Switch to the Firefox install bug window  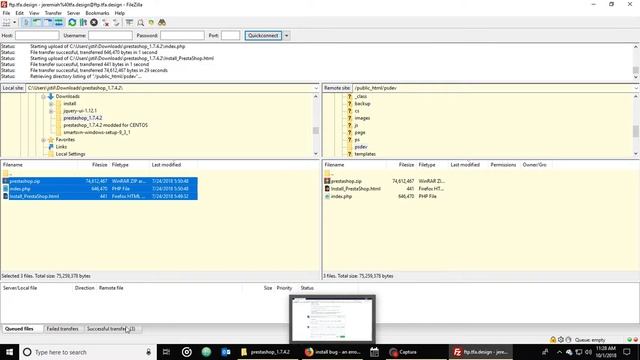(x=333, y=352)
